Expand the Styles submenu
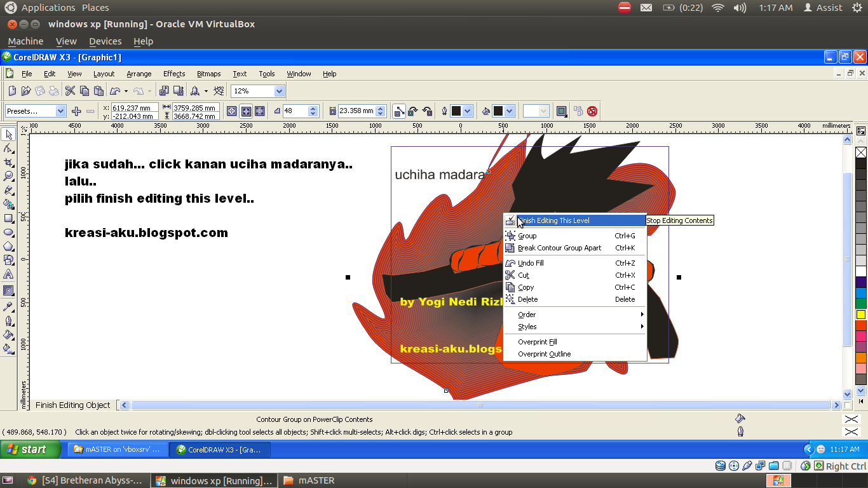 tap(574, 327)
